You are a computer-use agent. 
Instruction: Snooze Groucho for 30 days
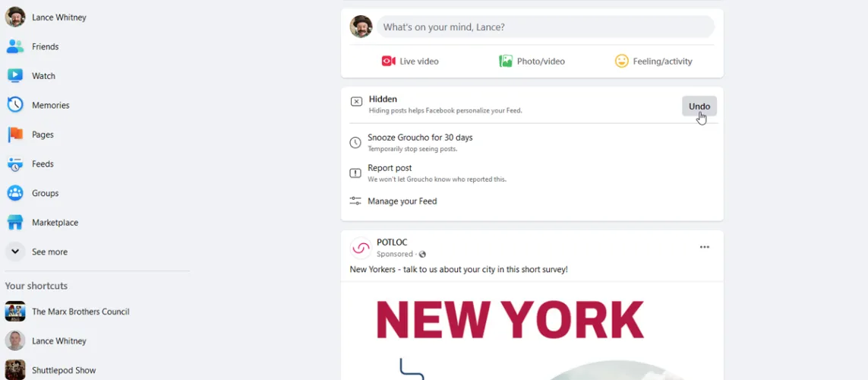(532, 142)
